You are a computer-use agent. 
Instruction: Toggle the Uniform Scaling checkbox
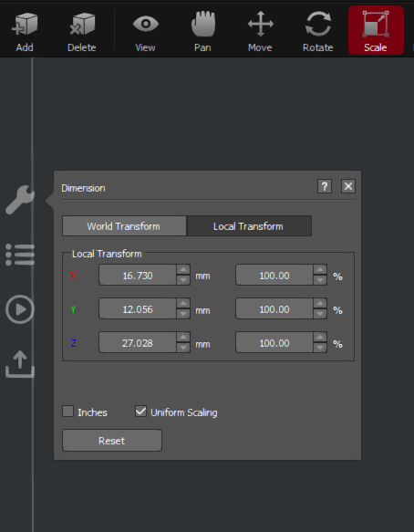click(x=140, y=412)
